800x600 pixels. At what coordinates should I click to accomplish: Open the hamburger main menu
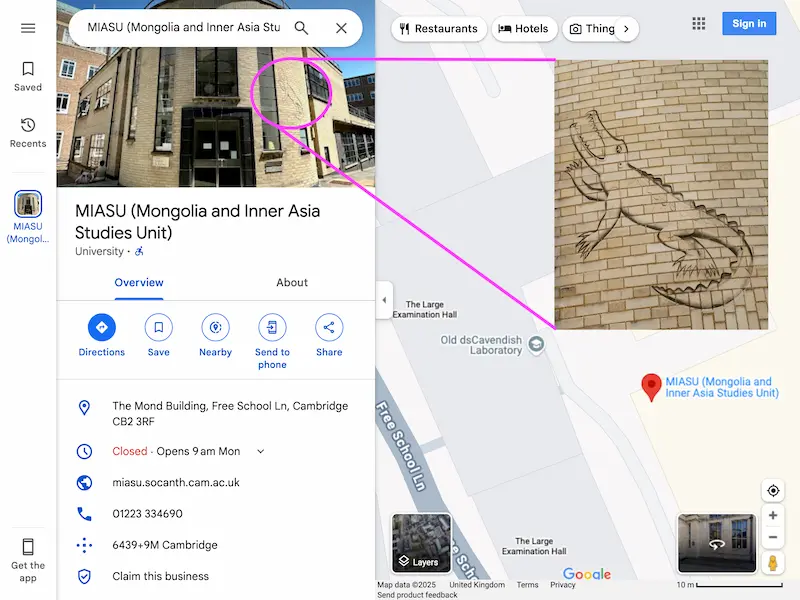coord(28,28)
